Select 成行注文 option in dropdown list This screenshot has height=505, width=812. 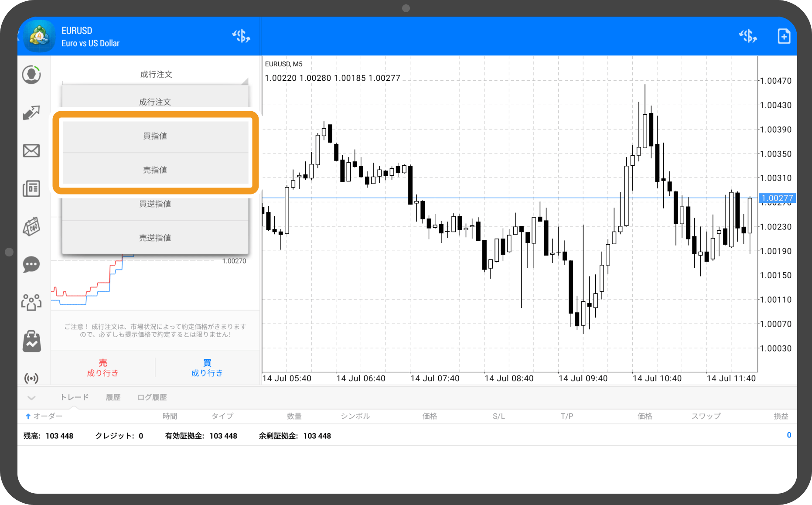coord(155,102)
